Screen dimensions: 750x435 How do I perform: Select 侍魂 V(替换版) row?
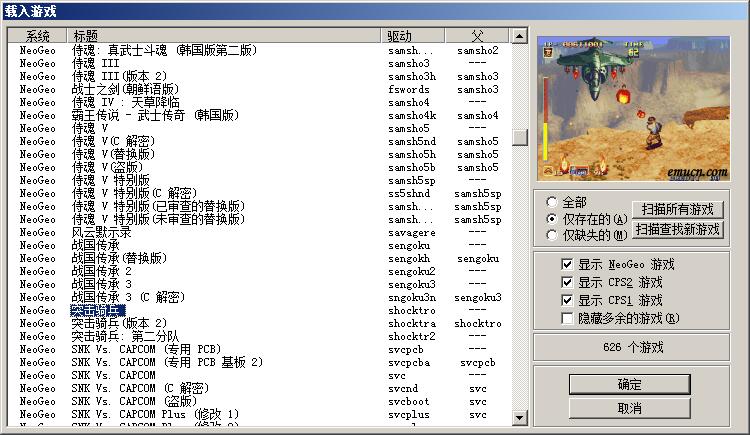(259, 154)
